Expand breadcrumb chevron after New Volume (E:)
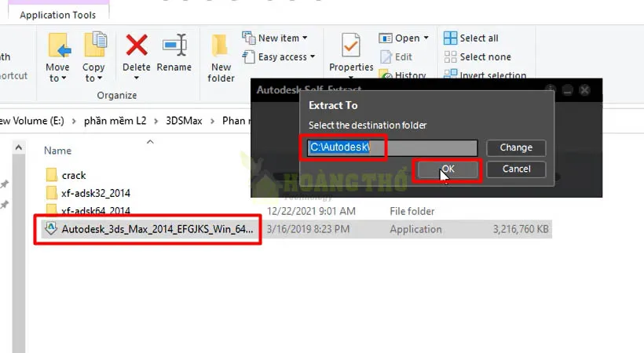Viewport: 644px width, 353px height. (74, 121)
